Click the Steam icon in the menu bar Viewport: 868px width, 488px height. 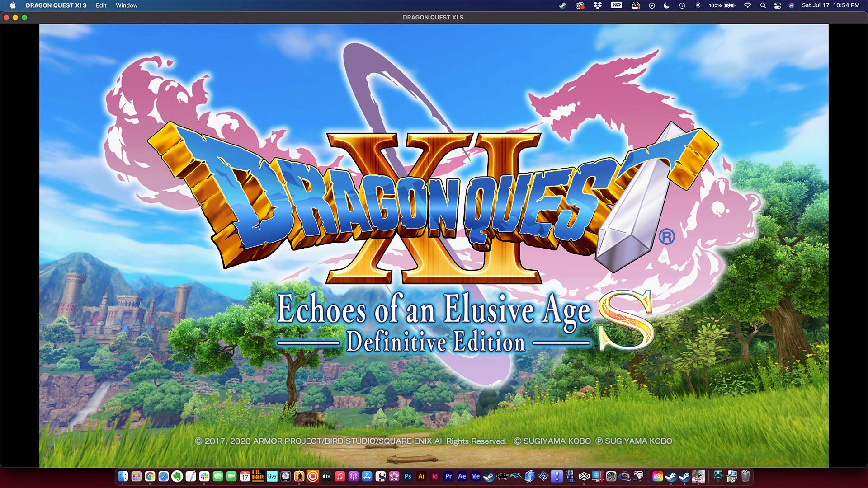coord(562,5)
